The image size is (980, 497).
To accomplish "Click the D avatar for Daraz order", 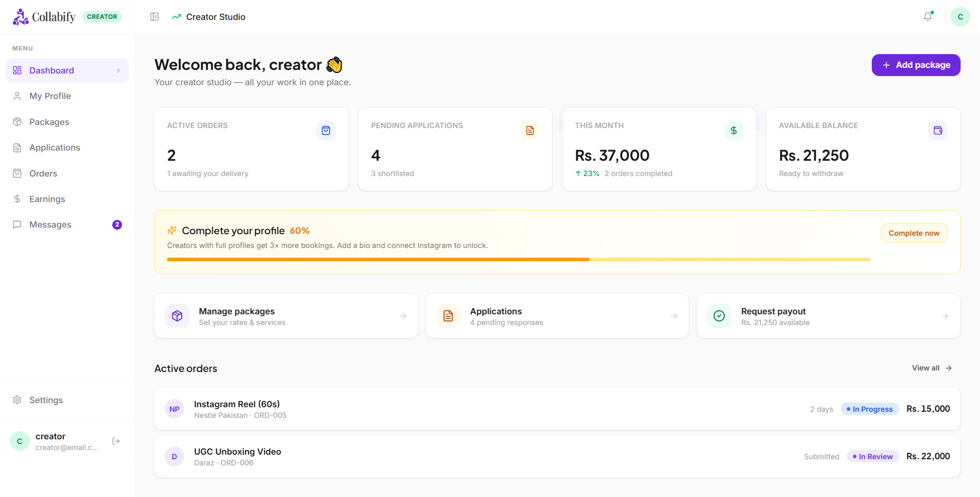I will [x=175, y=456].
